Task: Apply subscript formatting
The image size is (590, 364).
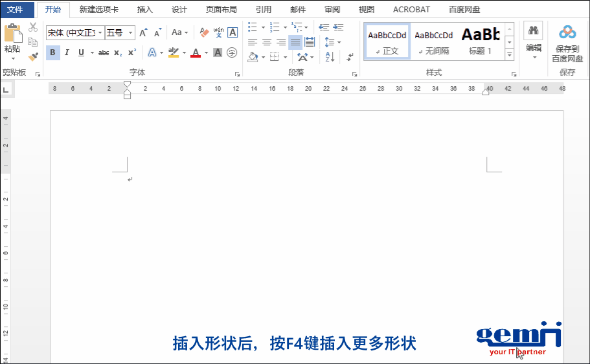Action: (x=117, y=52)
